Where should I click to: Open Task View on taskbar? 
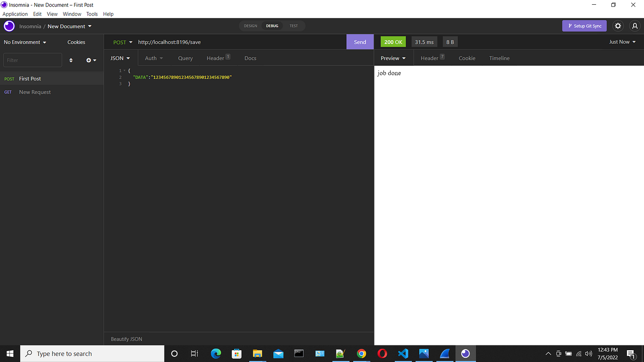(194, 353)
